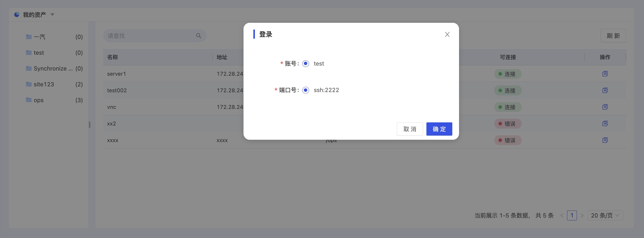The image size is (644, 238).
Task: Open the ops folder in tree
Action: [39, 100]
